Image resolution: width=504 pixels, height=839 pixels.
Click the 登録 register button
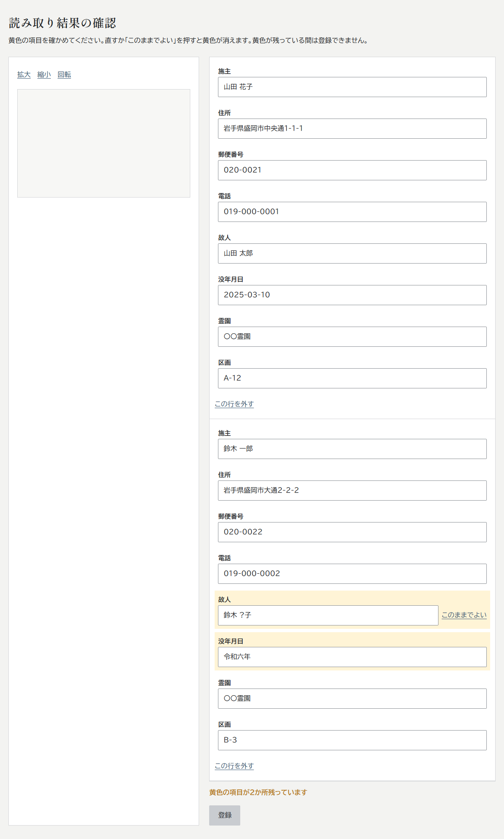[x=225, y=815]
